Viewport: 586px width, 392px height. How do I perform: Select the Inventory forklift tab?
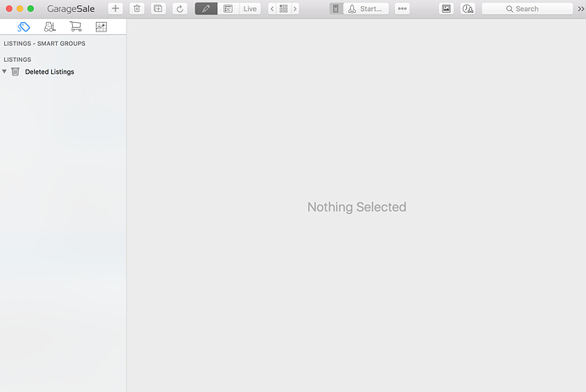tap(50, 27)
